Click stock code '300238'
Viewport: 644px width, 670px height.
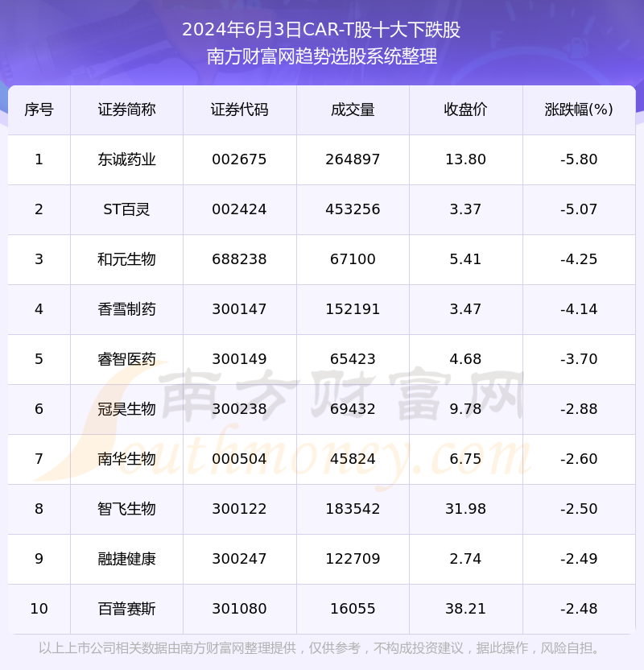(x=239, y=409)
